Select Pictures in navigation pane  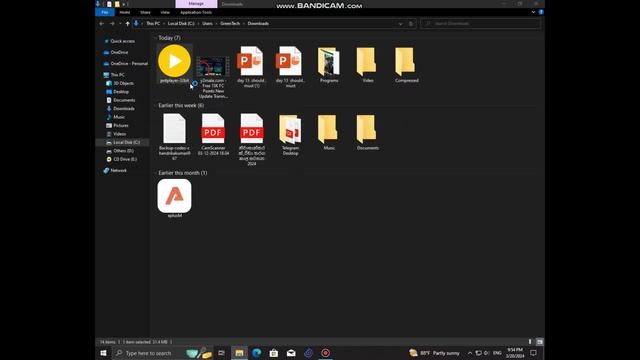[x=120, y=126]
